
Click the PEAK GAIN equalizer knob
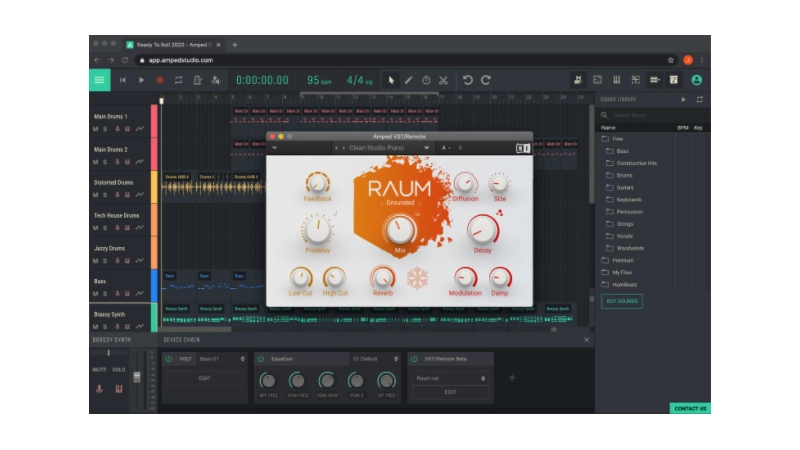click(327, 381)
